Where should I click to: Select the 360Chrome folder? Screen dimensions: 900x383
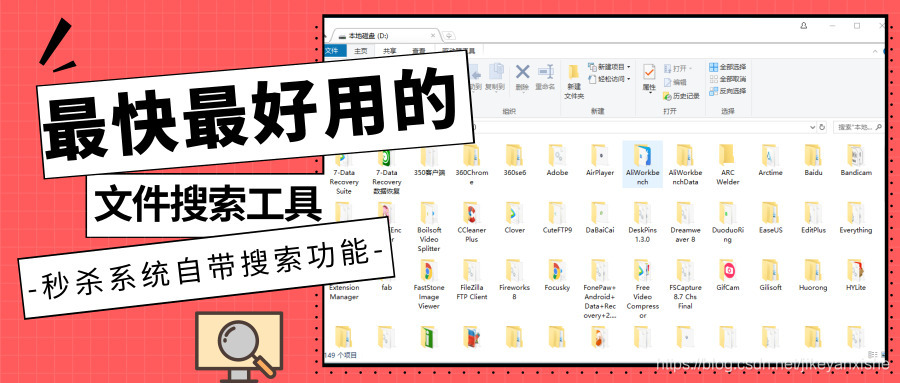click(472, 164)
